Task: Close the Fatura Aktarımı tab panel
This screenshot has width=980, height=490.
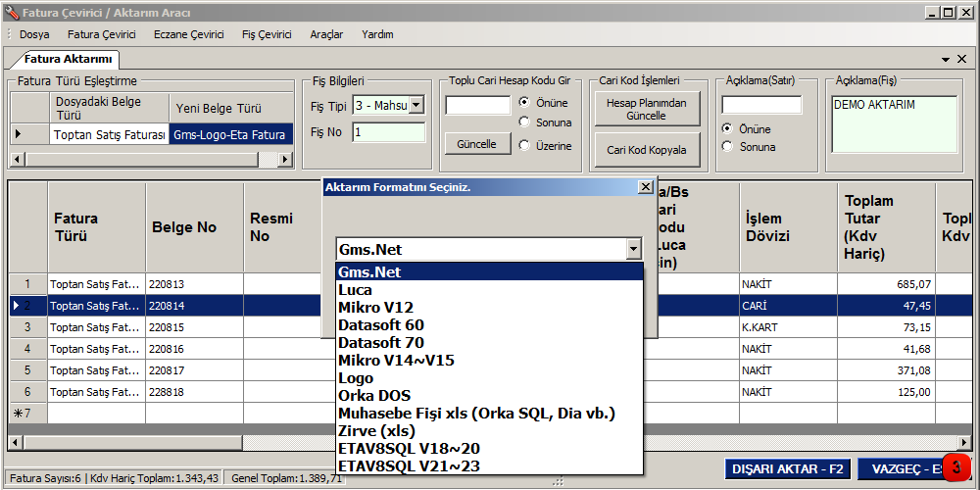Action: [x=962, y=59]
